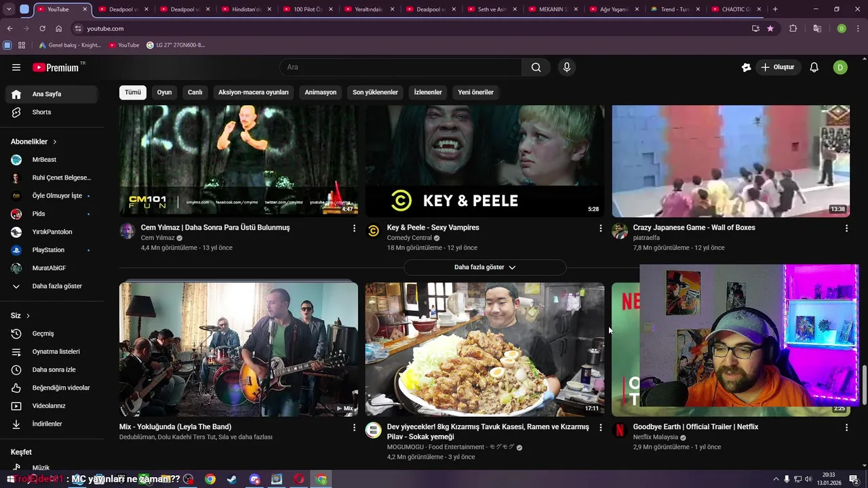Select the Oyun filter chip
The height and width of the screenshot is (488, 868).
[x=165, y=92]
